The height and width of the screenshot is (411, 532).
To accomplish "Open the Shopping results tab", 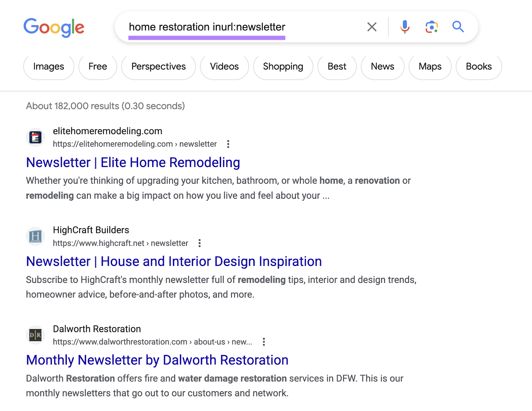I will pyautogui.click(x=283, y=67).
